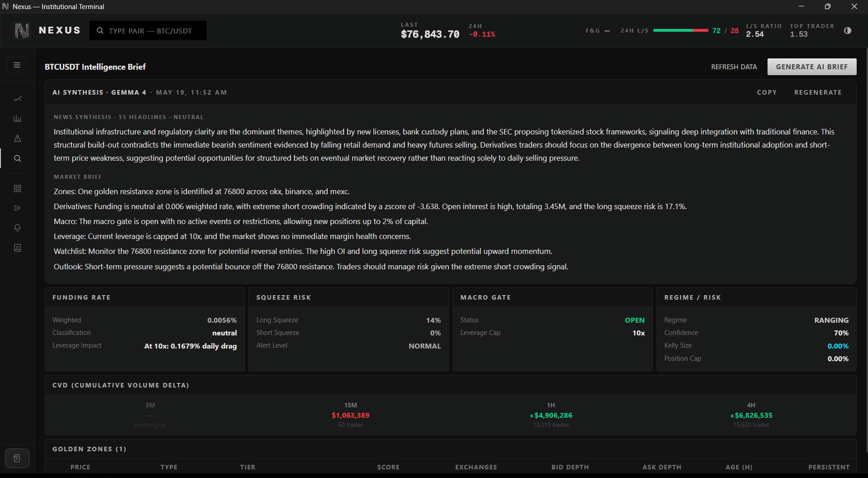Viewport: 868px width, 478px height.
Task: Open the bell notifications sidebar icon
Action: (x=17, y=228)
